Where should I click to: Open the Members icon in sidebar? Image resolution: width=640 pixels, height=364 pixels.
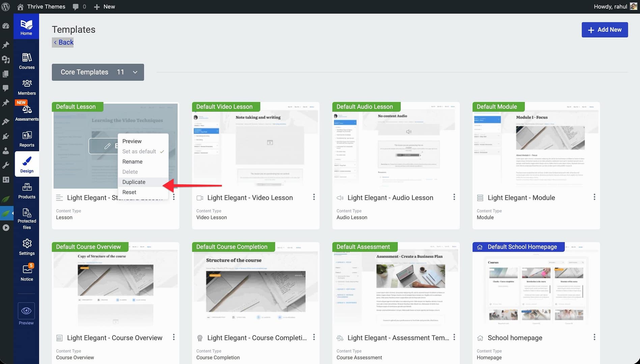coord(27,87)
